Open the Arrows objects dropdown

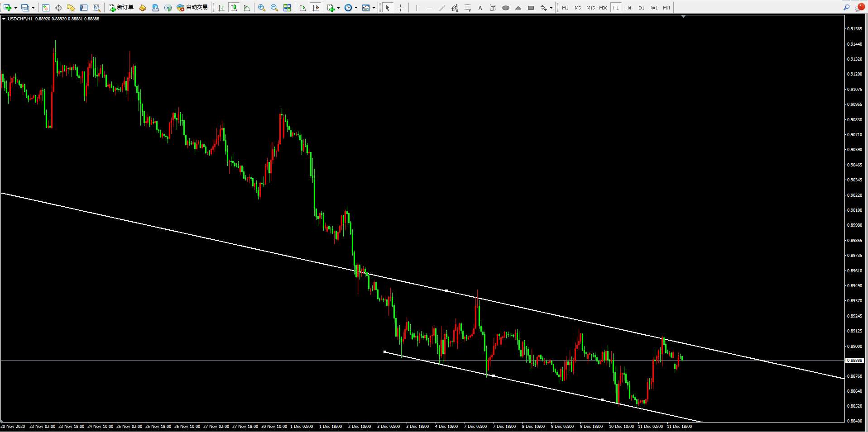point(551,8)
